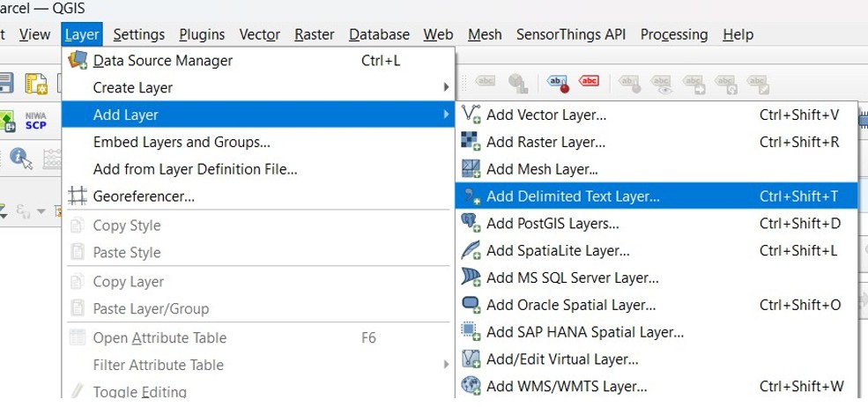Screen dimensions: 868x407
Task: Click the red pin label toolbar icon
Action: click(x=558, y=83)
